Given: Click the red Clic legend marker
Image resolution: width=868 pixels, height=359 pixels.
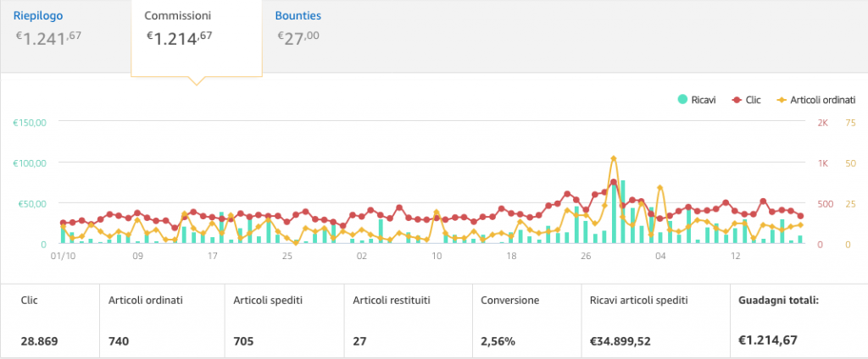Looking at the screenshot, I should [x=737, y=100].
